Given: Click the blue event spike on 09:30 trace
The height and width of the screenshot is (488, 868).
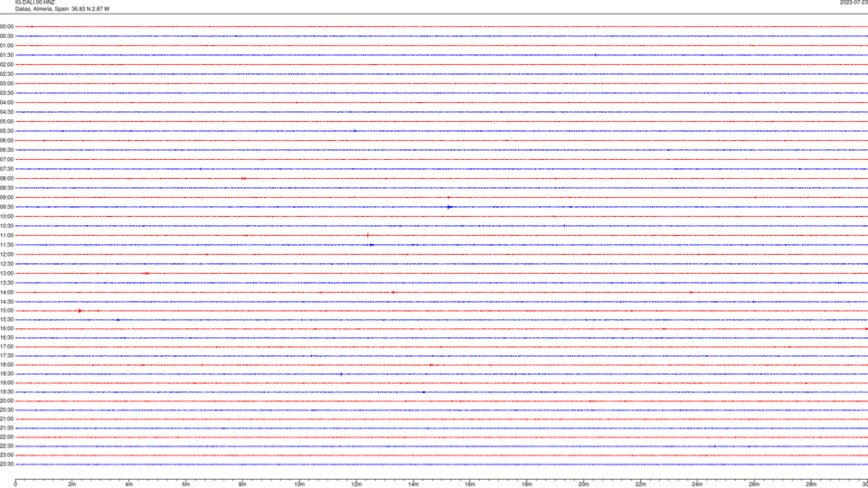Looking at the screenshot, I should (449, 207).
